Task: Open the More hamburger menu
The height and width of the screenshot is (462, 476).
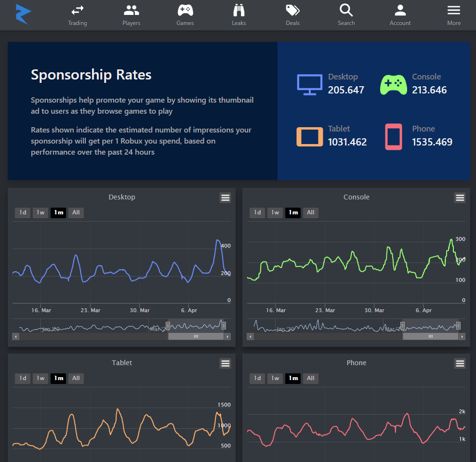Action: [x=453, y=10]
